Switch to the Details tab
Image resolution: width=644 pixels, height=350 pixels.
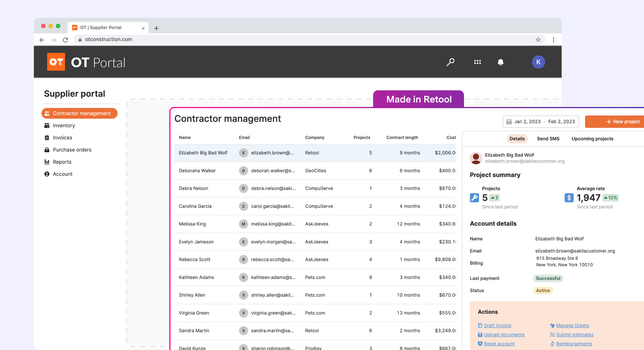point(517,139)
